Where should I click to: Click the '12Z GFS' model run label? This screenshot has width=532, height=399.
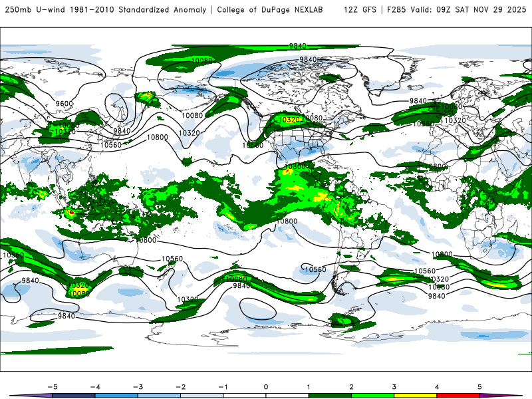coord(360,9)
